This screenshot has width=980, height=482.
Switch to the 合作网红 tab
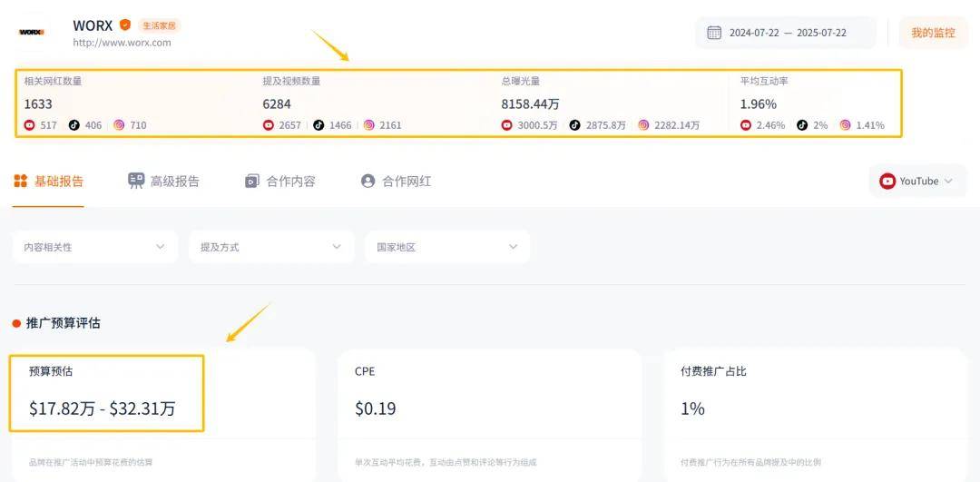[397, 182]
